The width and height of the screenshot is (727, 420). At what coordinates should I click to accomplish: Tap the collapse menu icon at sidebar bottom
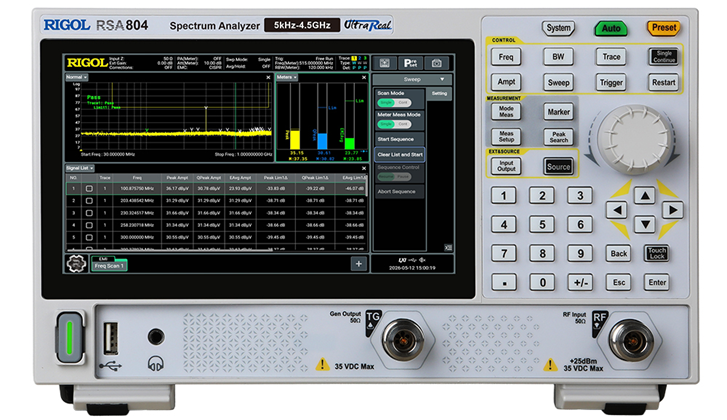(448, 248)
